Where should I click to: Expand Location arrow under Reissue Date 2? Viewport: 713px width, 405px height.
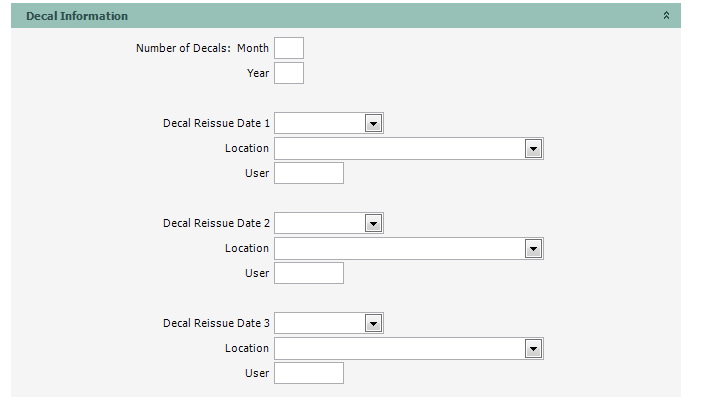(x=533, y=249)
